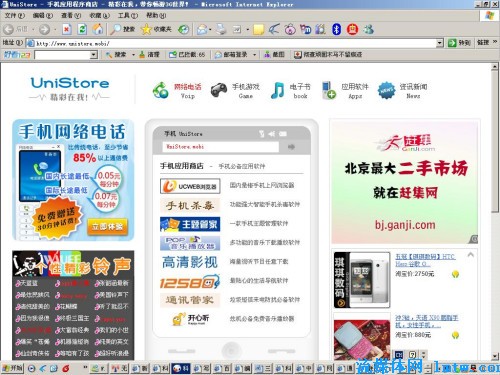Open the Search (搜索) toolbar button
Image resolution: width=500 pixels, height=375 pixels.
123,30
